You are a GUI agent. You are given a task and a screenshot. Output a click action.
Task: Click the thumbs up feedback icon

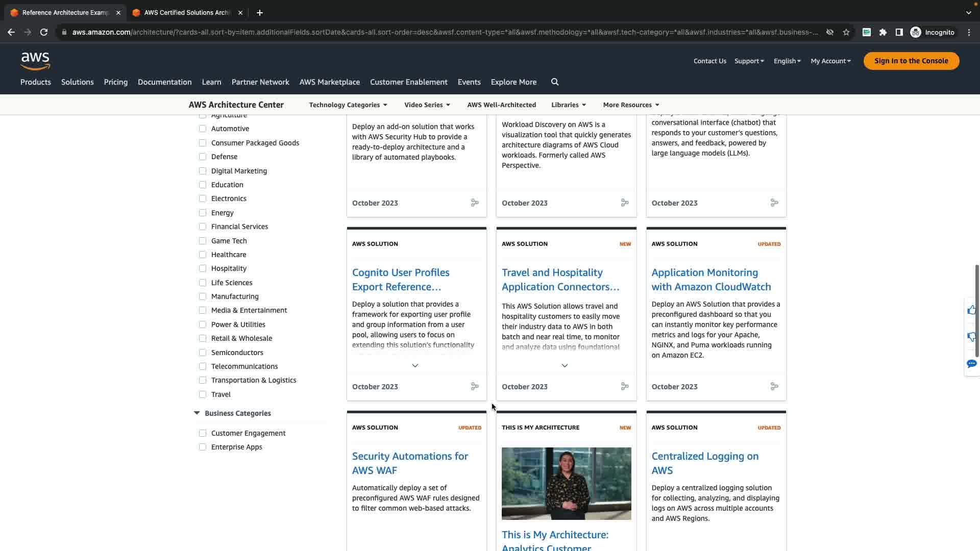point(971,310)
